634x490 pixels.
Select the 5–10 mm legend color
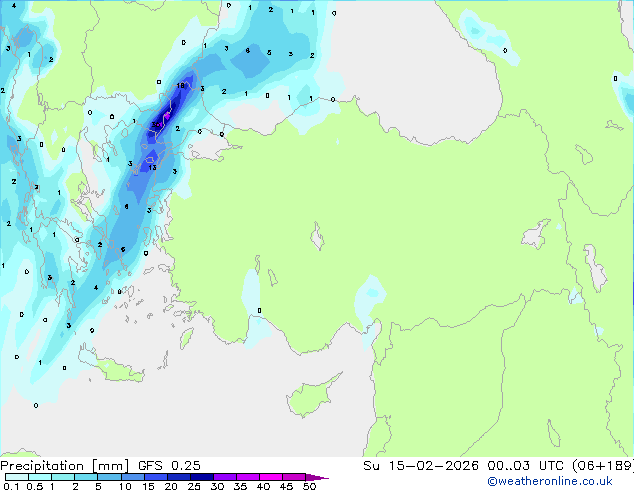[109, 477]
